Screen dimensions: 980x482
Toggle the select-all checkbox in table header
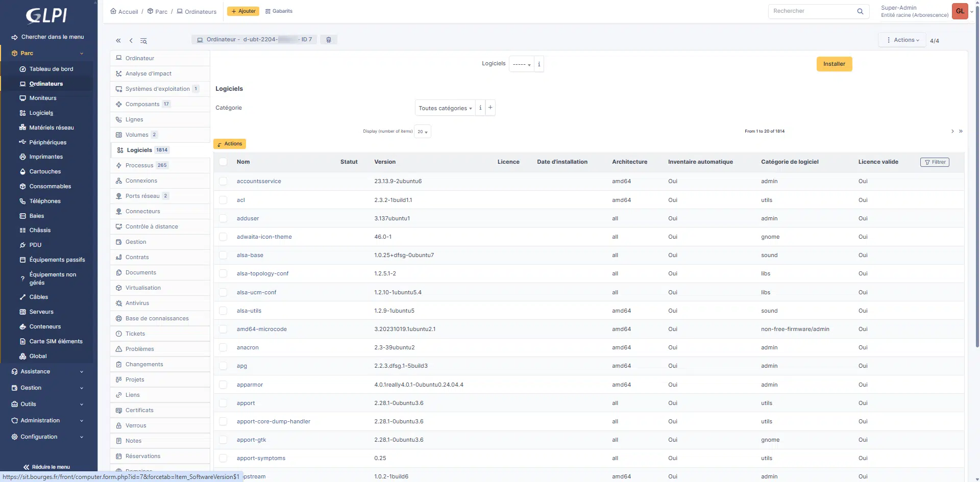223,162
